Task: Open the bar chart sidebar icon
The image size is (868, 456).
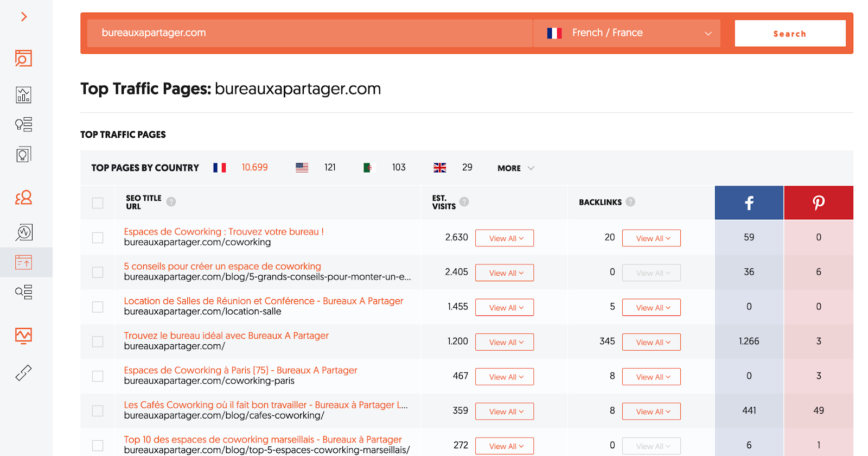Action: 23,95
